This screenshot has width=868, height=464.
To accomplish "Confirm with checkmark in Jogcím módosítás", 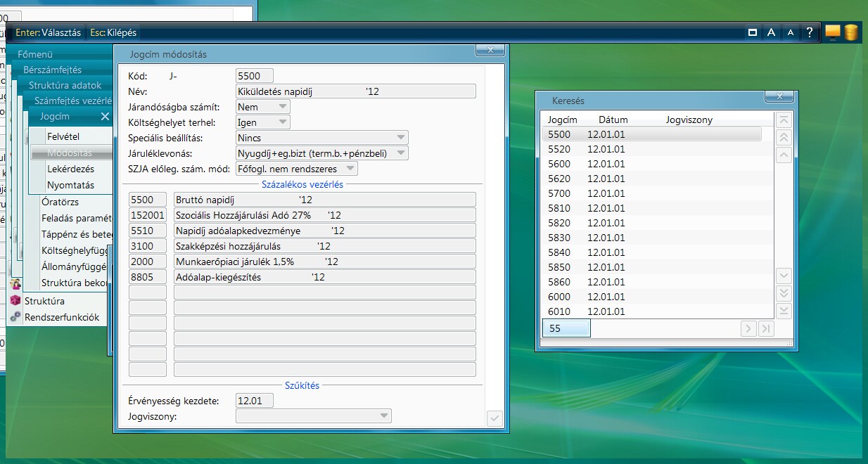I will point(494,419).
